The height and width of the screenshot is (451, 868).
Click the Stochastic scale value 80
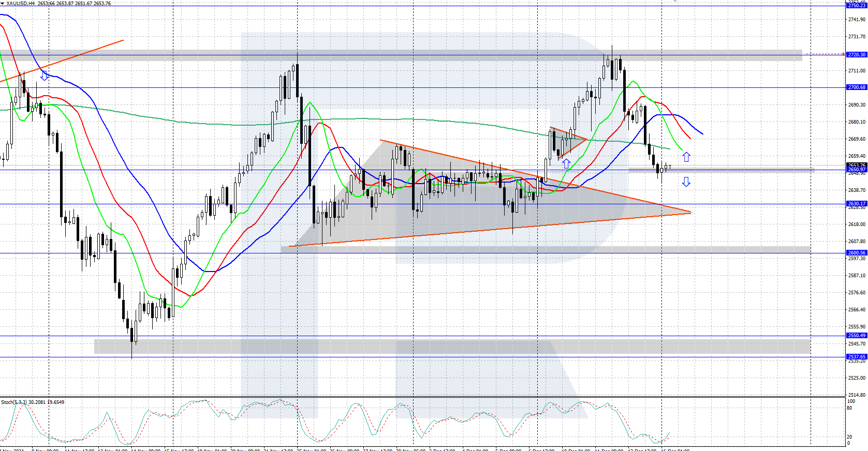click(x=849, y=408)
